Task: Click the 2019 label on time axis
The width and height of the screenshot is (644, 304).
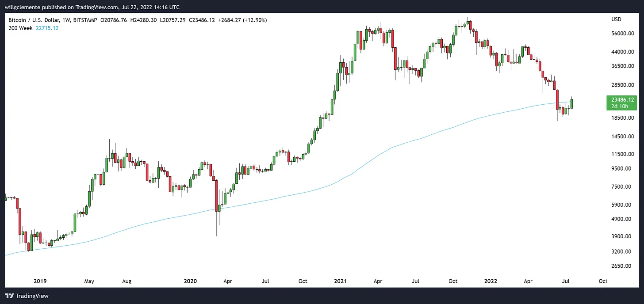Action: click(x=40, y=281)
